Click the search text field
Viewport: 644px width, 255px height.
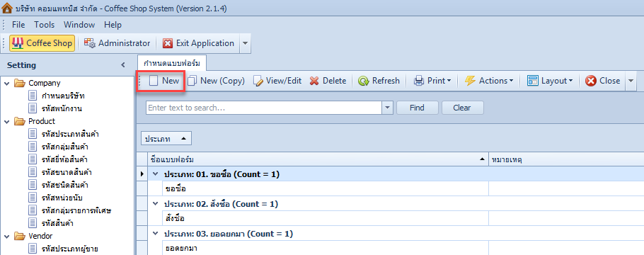pos(264,108)
